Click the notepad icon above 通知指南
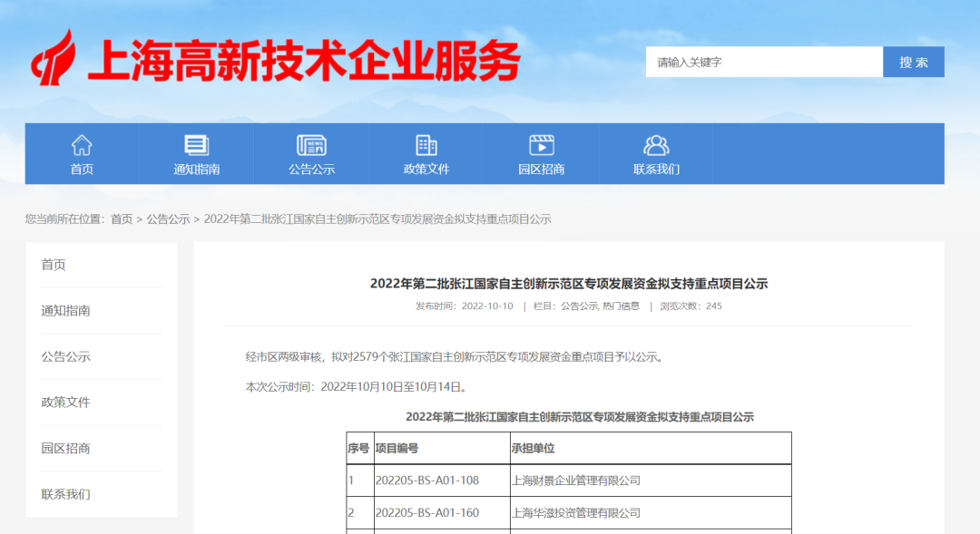This screenshot has height=534, width=980. 197,142
